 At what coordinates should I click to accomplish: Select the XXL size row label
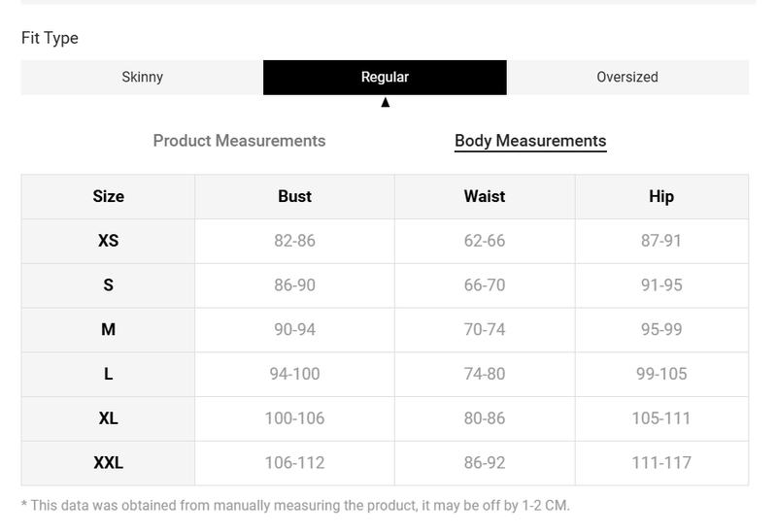(108, 463)
